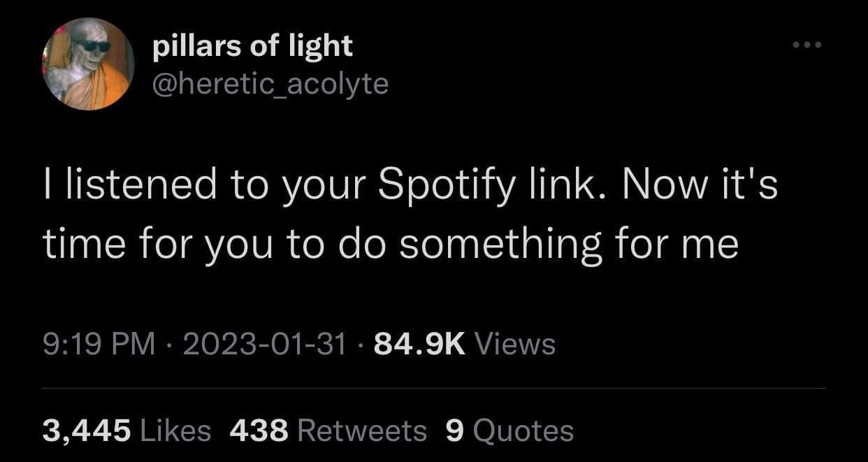Open the pillars of light profile name
Screen dimensions: 868x462
(252, 46)
